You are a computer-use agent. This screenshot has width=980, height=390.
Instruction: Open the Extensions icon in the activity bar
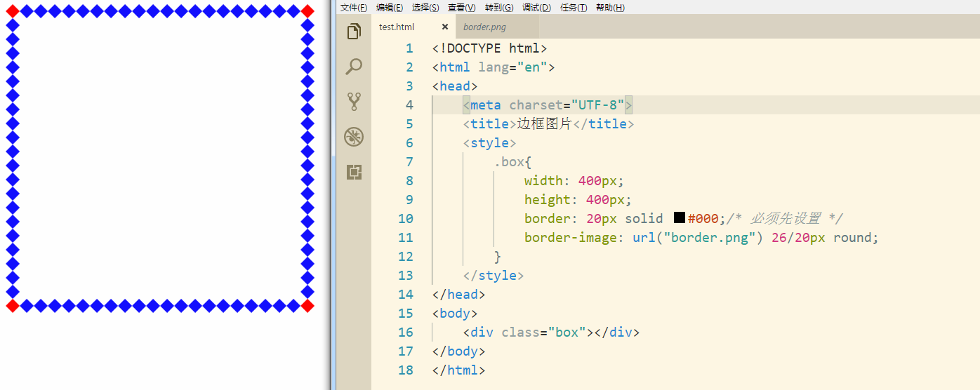click(x=354, y=172)
